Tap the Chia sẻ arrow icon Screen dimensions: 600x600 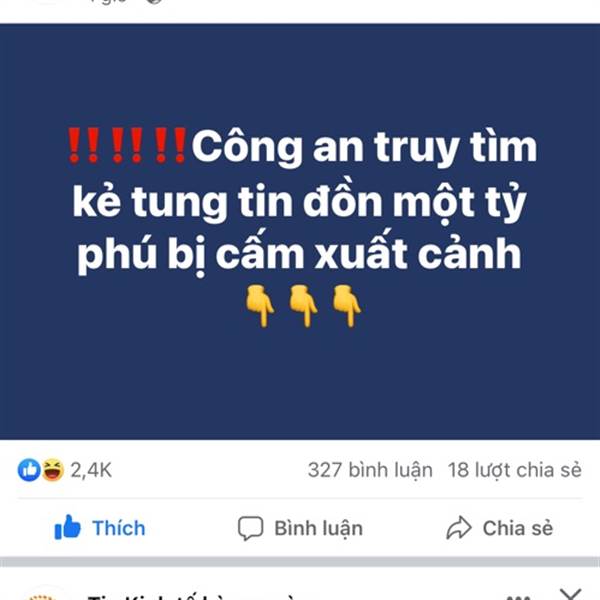[459, 528]
